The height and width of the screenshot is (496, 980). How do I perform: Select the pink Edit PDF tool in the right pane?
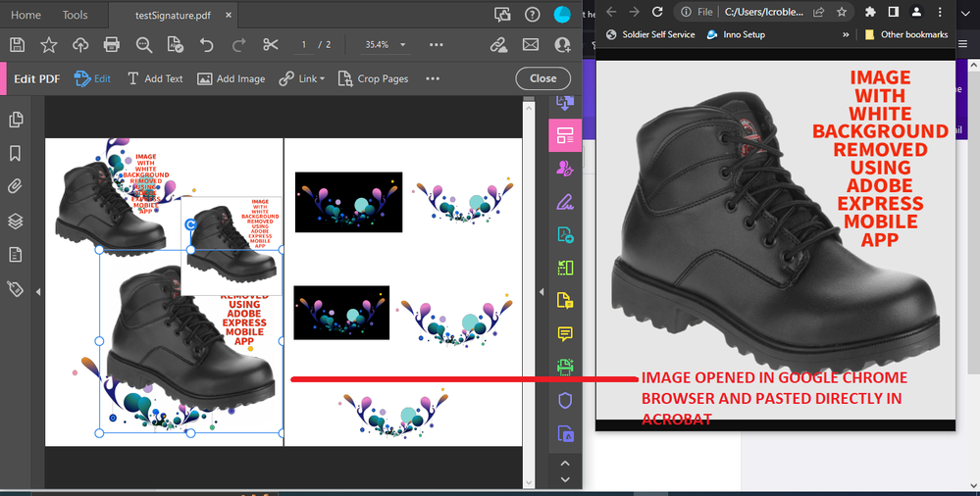coord(565,134)
